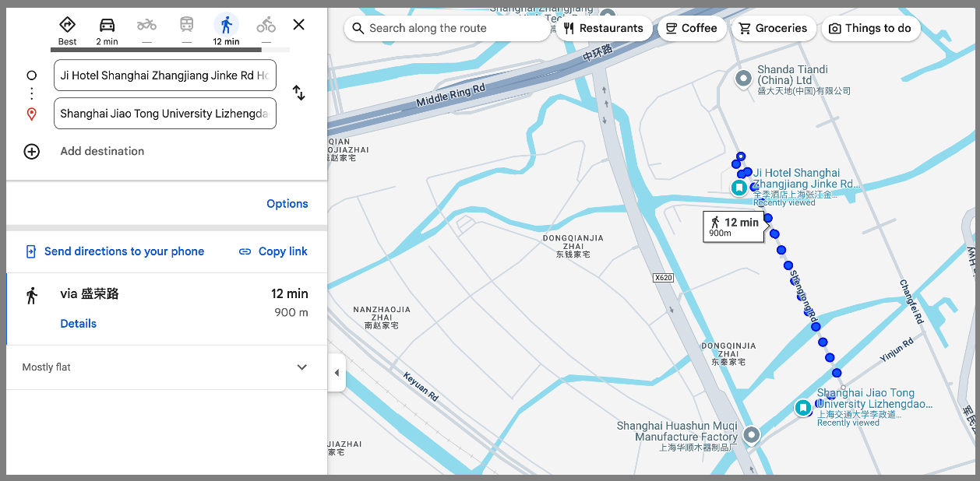Screen dimensions: 980x481
Task: Show Things to do along the route
Action: tap(870, 28)
